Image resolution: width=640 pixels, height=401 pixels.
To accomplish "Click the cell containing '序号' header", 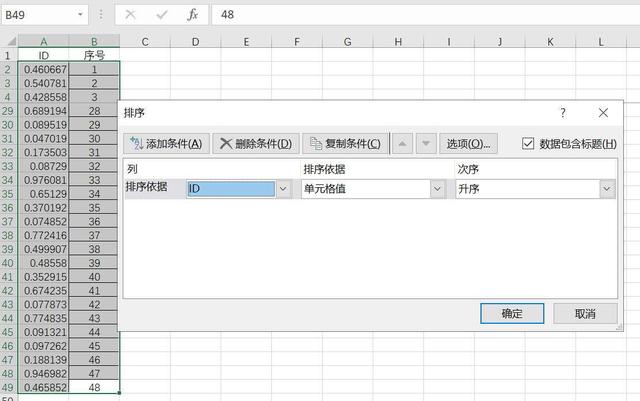I will coord(94,55).
